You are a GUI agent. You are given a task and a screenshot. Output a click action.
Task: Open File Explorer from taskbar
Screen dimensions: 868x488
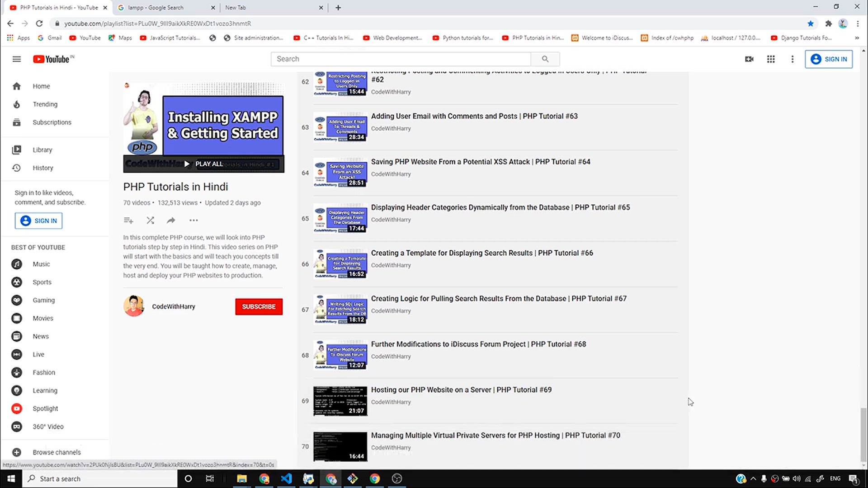242,479
